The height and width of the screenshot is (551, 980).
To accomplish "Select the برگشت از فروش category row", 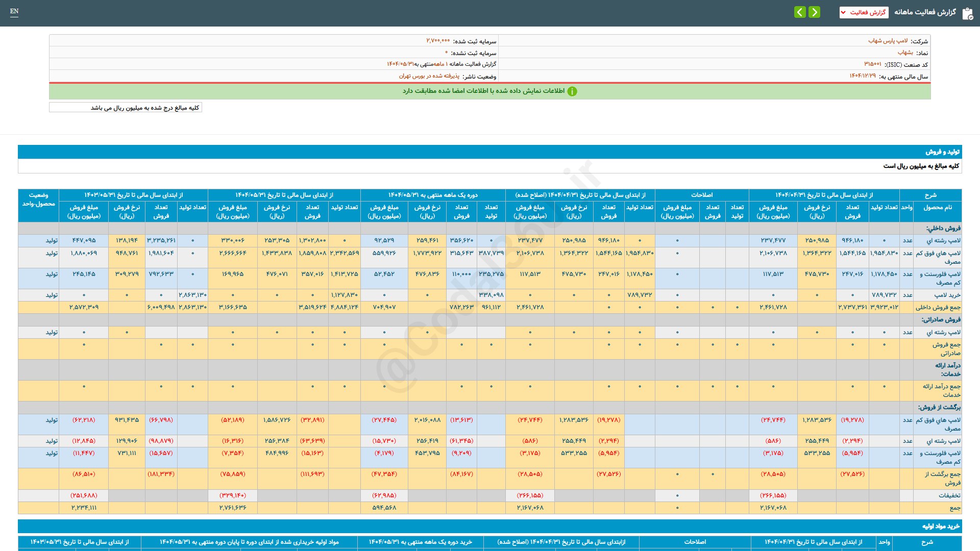I will click(939, 407).
